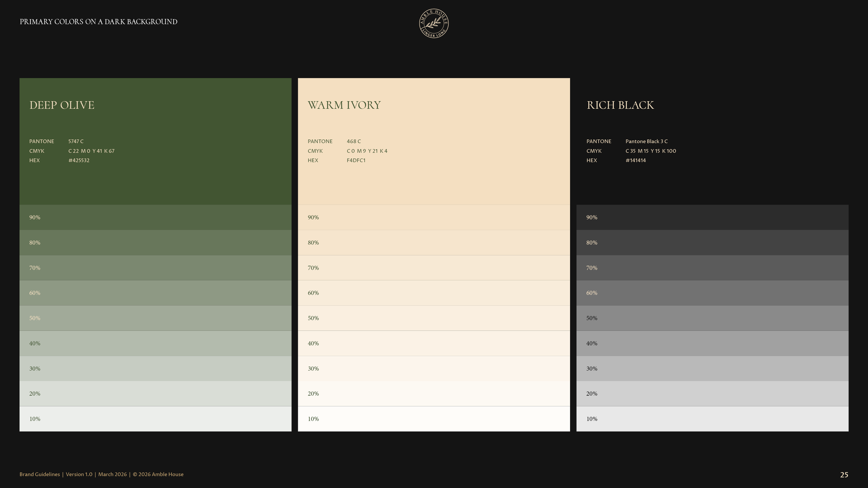Screen dimensions: 868x488
Task: Click the CMYK value C 0 M 9 Y 21 K 4
Action: click(367, 151)
